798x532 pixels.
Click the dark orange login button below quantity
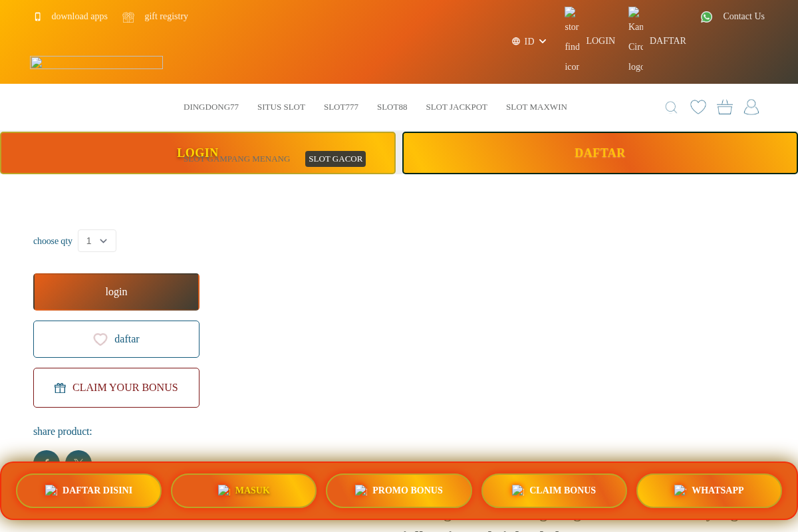pos(116,292)
